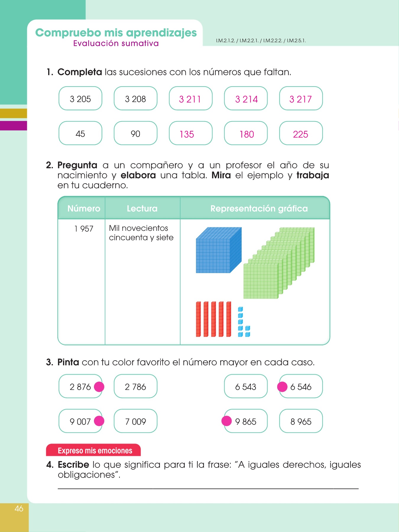Click the Expreso mis emociones label

click(x=95, y=450)
